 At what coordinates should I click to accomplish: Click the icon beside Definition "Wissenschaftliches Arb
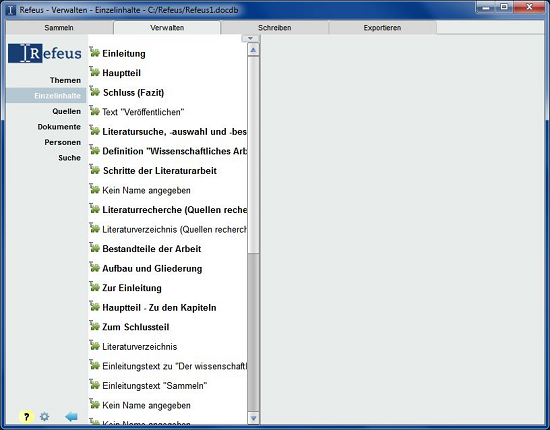click(x=94, y=150)
